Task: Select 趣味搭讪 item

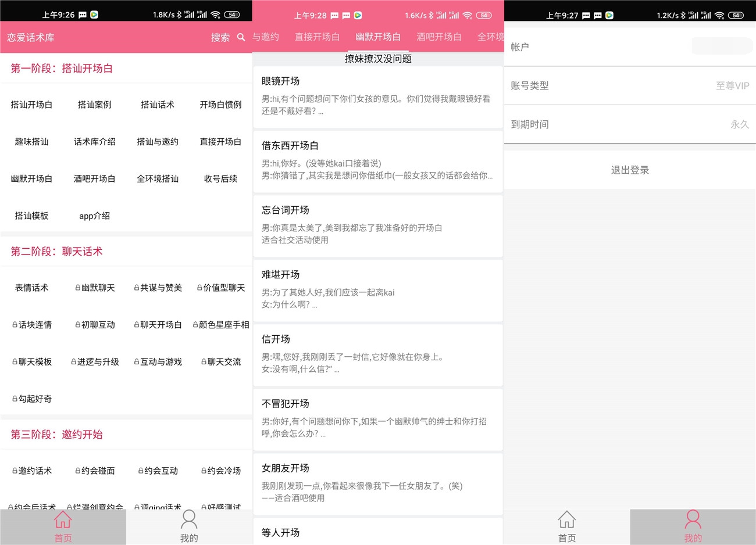Action: [x=31, y=142]
